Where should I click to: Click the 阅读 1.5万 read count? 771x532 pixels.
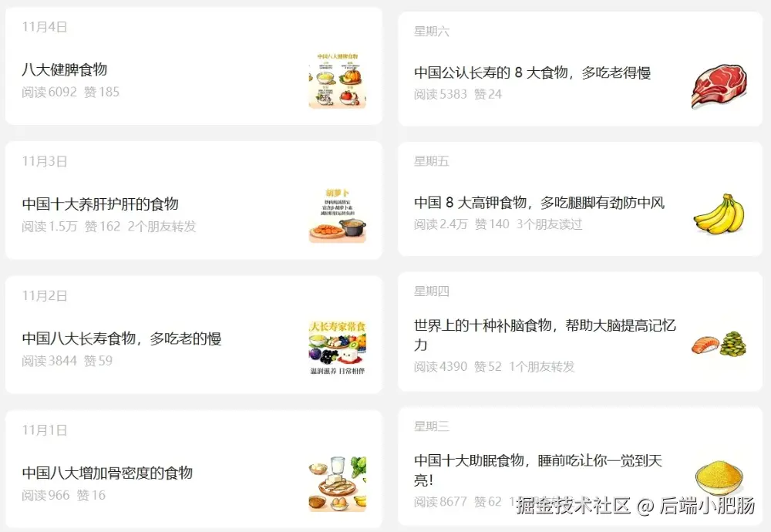tap(49, 226)
